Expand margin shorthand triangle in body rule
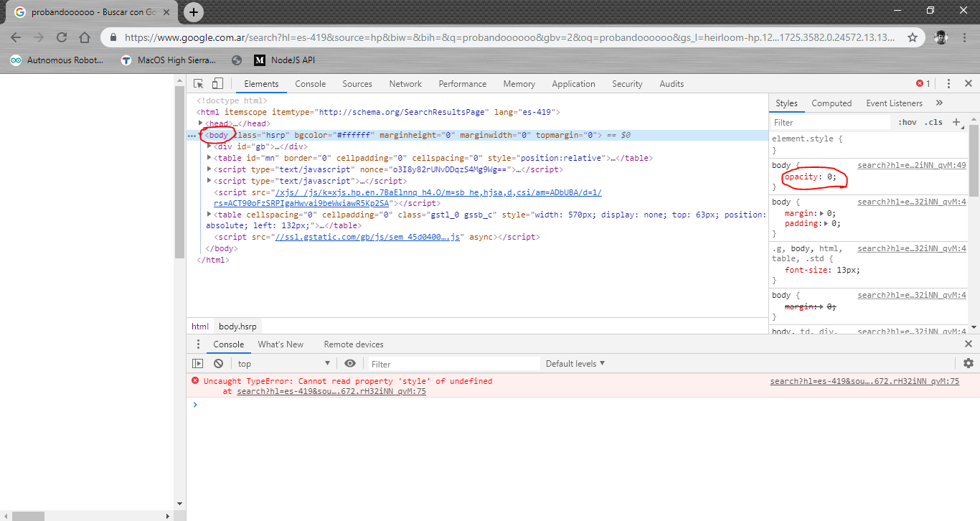 823,213
